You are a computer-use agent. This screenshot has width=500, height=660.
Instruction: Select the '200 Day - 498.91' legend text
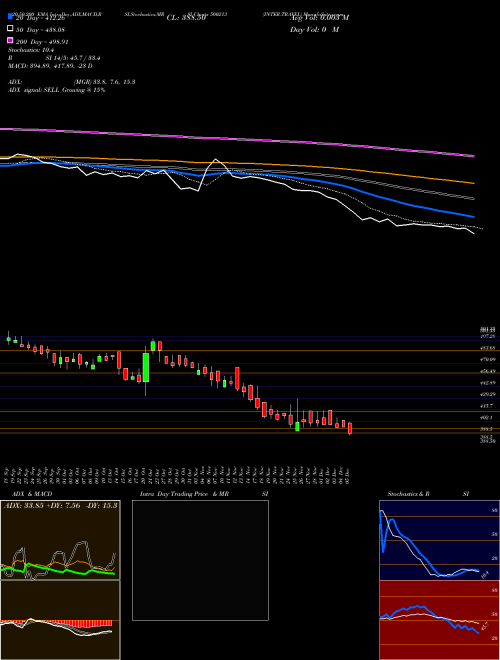pyautogui.click(x=42, y=42)
